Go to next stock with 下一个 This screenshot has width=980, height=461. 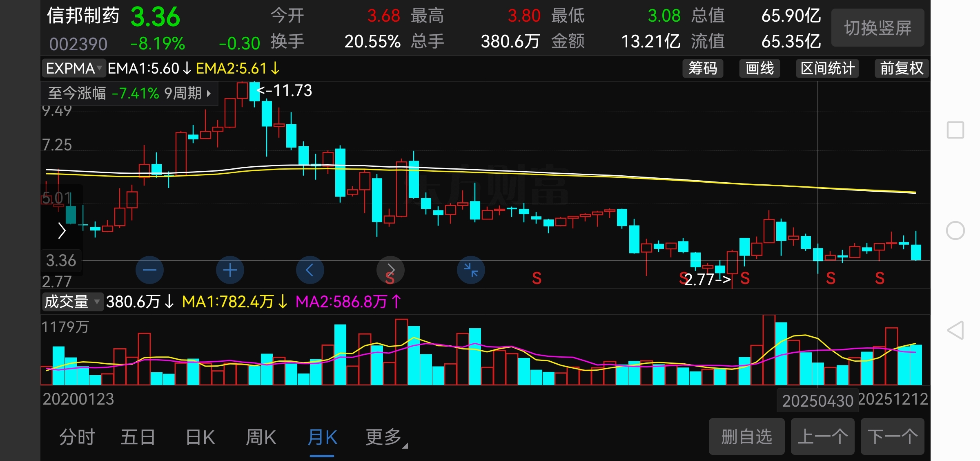pyautogui.click(x=892, y=436)
